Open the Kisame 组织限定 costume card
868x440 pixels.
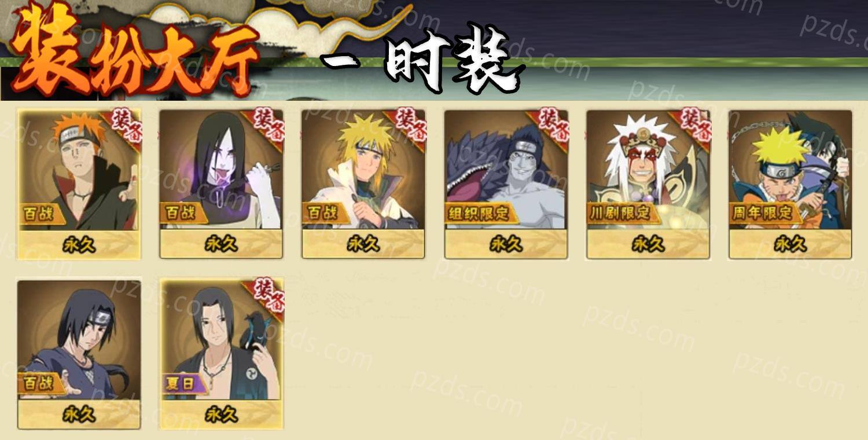[x=506, y=184]
